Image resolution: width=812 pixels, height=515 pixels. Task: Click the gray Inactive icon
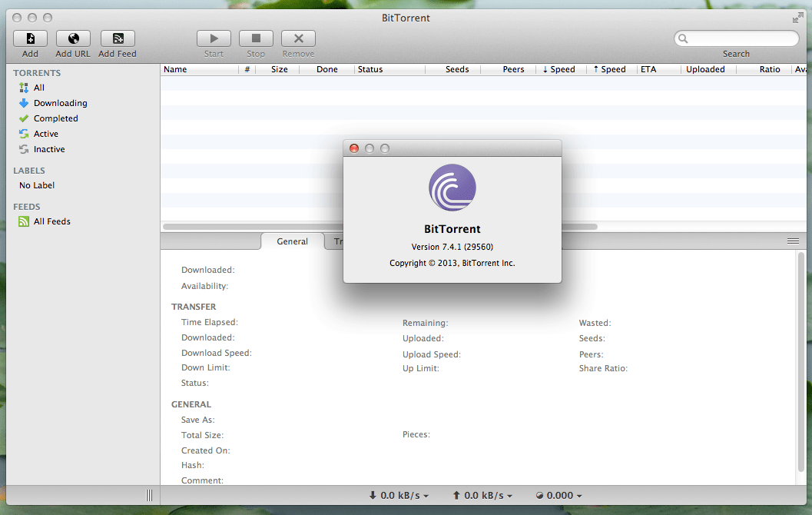click(23, 149)
